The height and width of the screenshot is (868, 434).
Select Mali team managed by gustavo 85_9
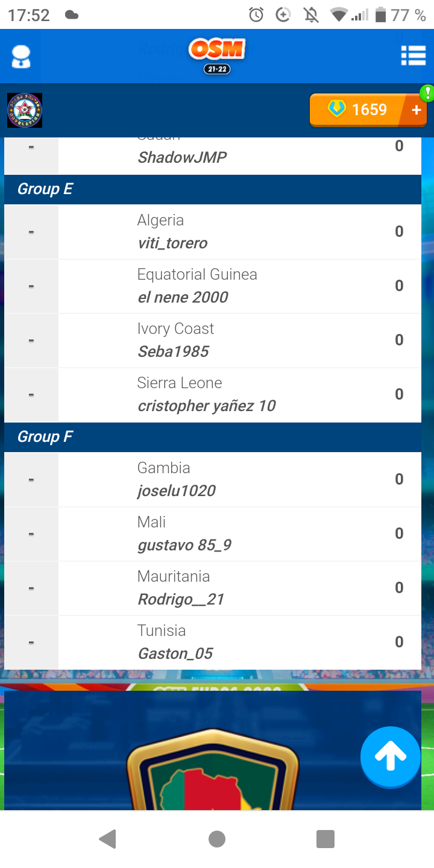213,534
